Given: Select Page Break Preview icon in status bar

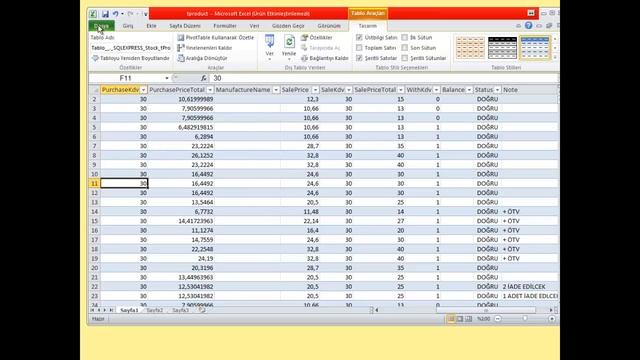Looking at the screenshot, I should [x=468, y=319].
